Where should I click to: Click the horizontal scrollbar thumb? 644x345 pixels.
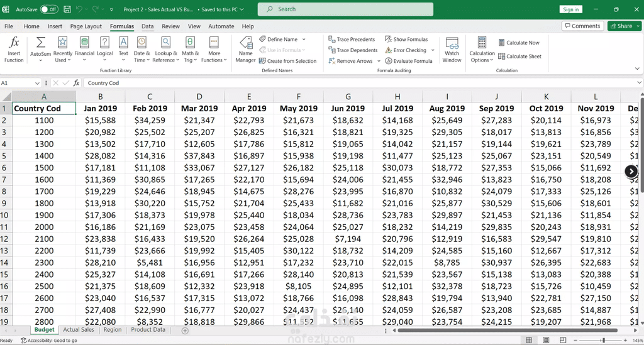pyautogui.click(x=508, y=330)
